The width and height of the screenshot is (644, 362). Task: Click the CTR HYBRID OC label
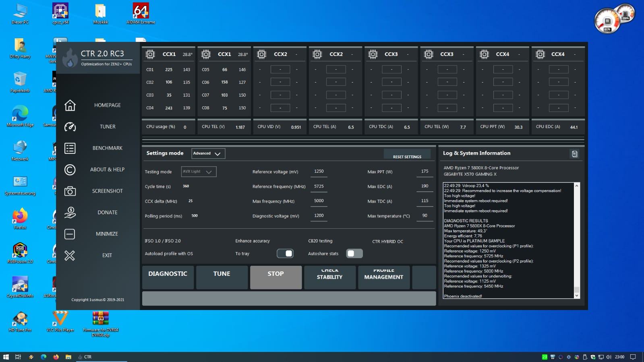pyautogui.click(x=387, y=242)
